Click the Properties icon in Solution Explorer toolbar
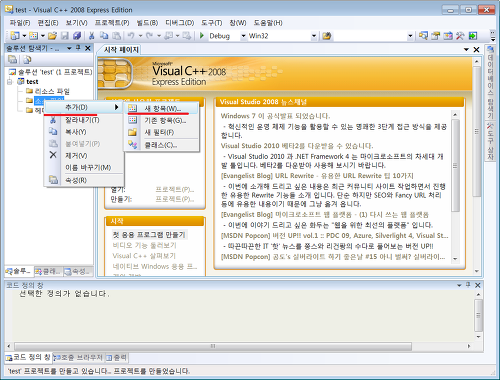The height and width of the screenshot is (380, 500). point(13,60)
